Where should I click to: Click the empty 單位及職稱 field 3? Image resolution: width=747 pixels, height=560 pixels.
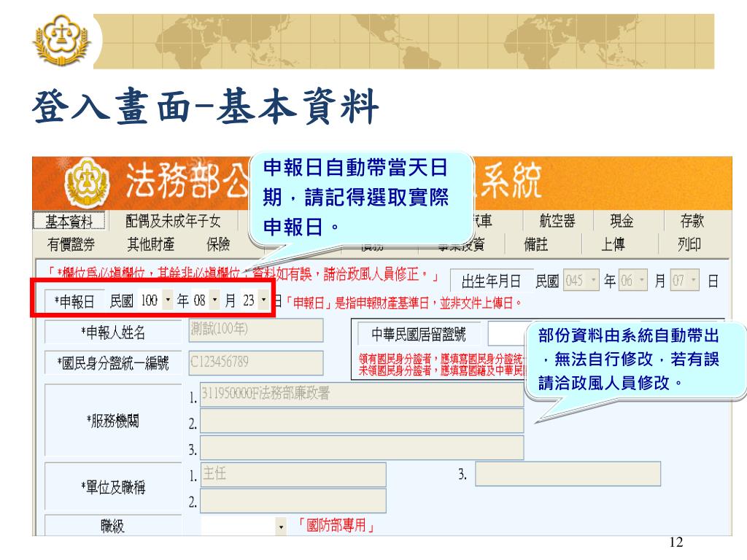pos(568,474)
